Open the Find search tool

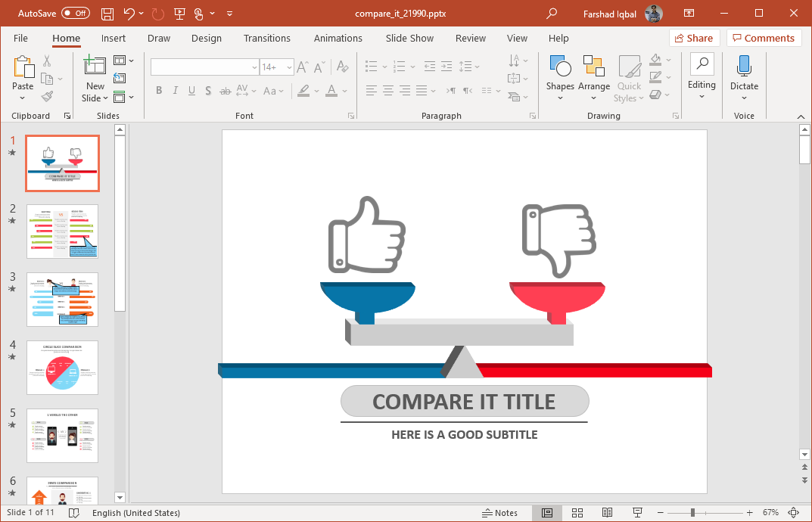[702, 66]
